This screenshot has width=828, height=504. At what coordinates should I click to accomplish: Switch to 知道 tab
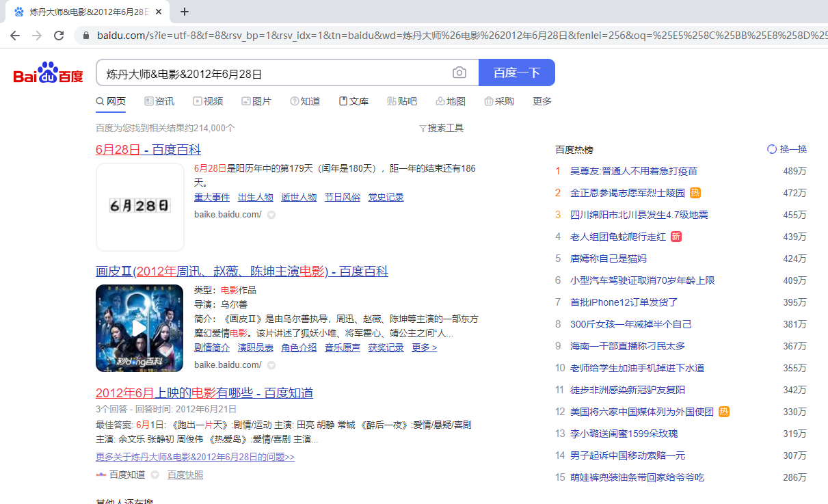pyautogui.click(x=305, y=101)
